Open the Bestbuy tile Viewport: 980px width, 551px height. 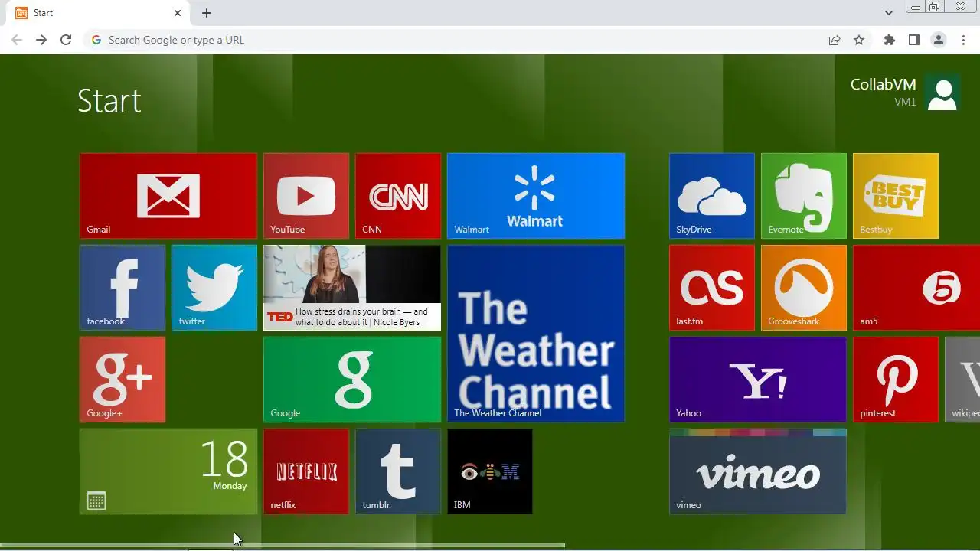(x=896, y=196)
